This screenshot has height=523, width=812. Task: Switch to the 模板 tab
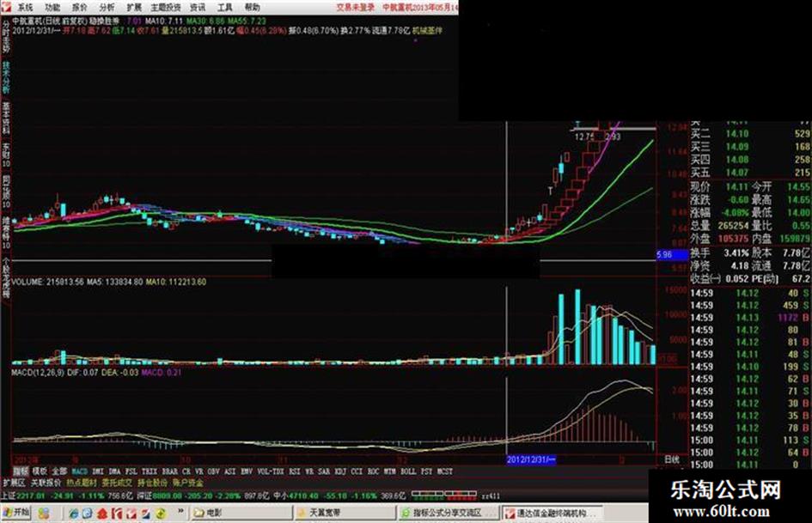tap(40, 471)
